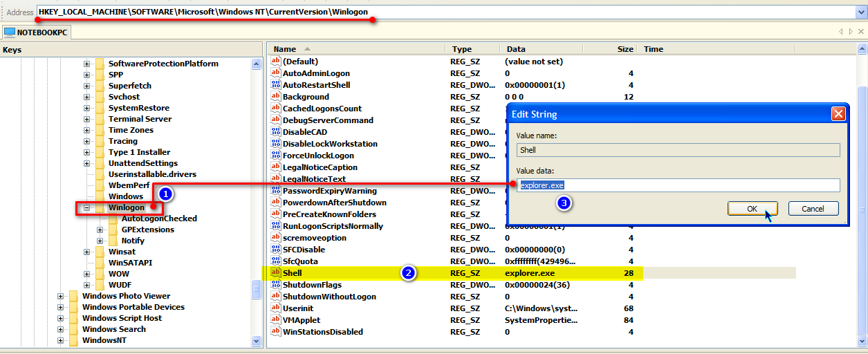
Task: Open the Address bar dropdown arrow
Action: tap(860, 12)
